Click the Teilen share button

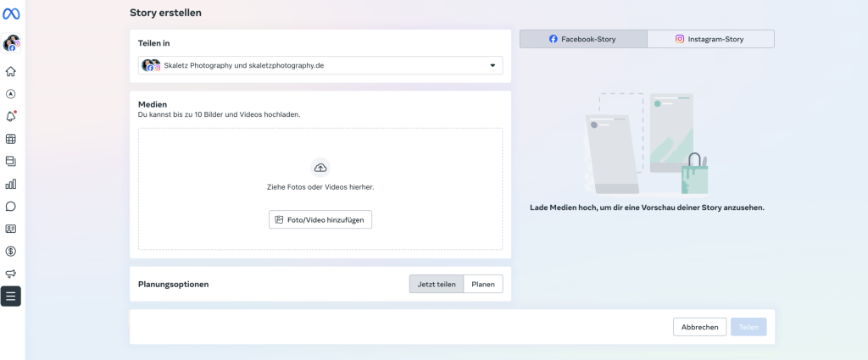tap(748, 327)
